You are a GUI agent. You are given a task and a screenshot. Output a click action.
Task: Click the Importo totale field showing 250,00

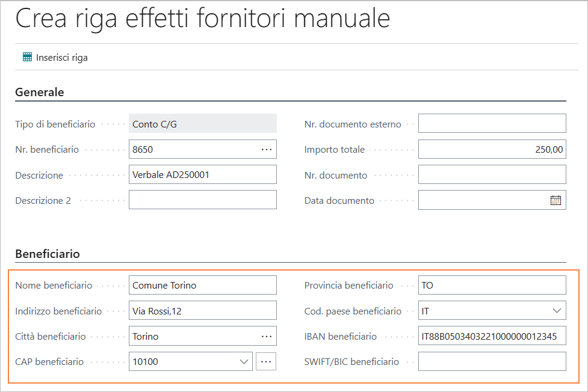(492, 150)
